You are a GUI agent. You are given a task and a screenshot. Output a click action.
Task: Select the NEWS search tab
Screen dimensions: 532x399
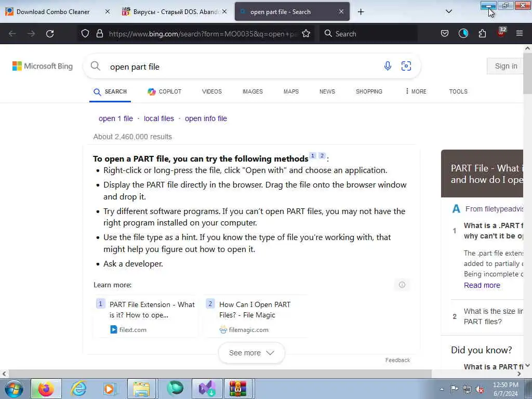pos(327,91)
